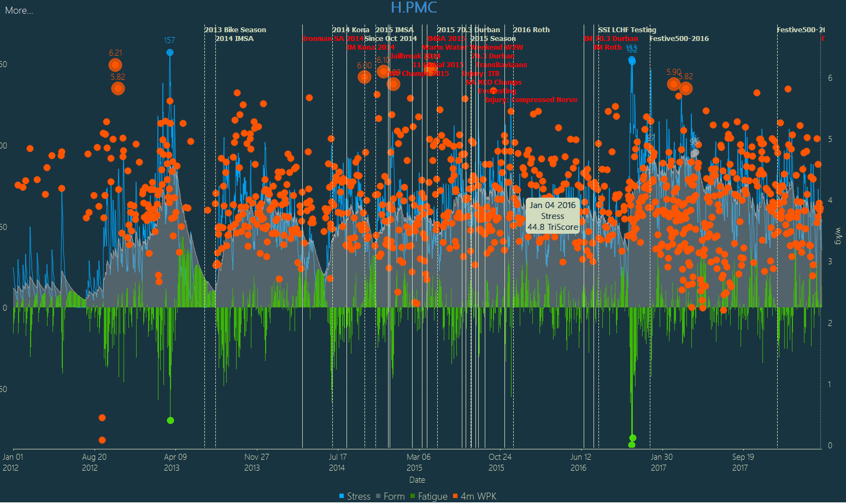Toggle the Stress series in the legend
This screenshot has height=504, width=846.
355,496
